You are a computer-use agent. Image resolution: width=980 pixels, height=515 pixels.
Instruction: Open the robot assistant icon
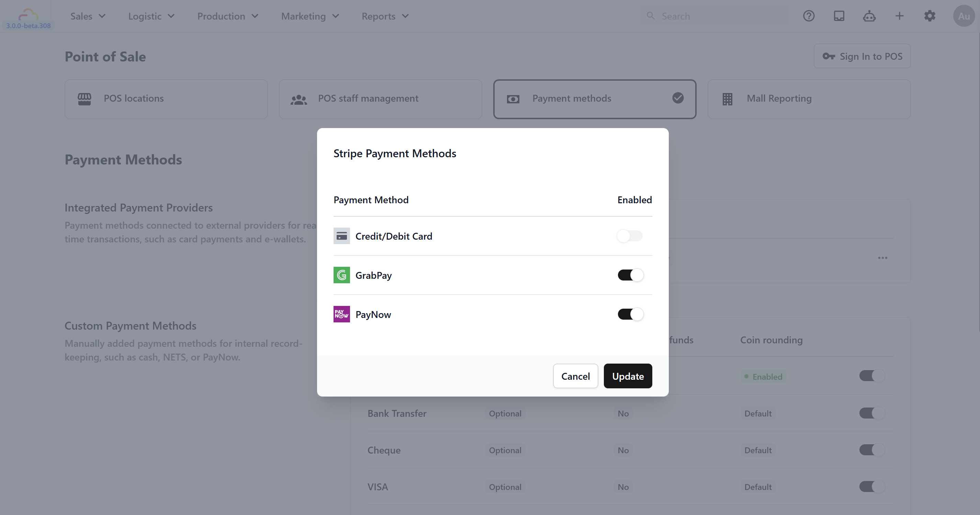tap(869, 16)
